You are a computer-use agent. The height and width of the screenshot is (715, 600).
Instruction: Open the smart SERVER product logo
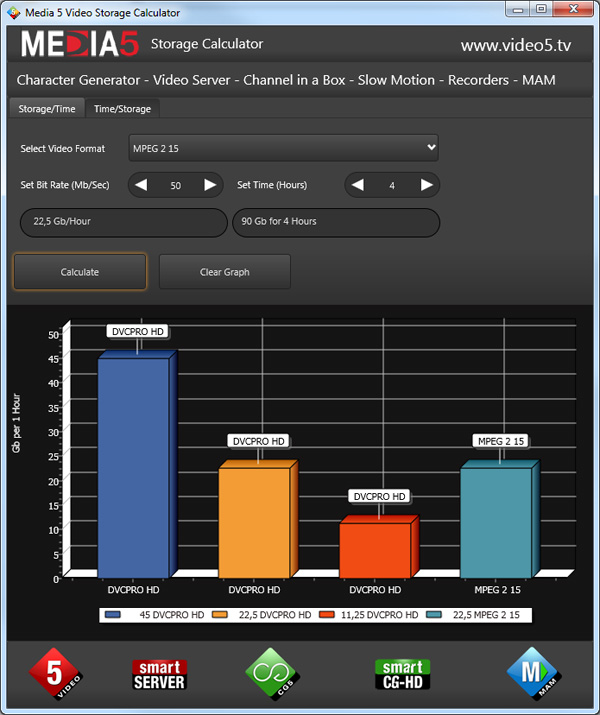[x=160, y=675]
